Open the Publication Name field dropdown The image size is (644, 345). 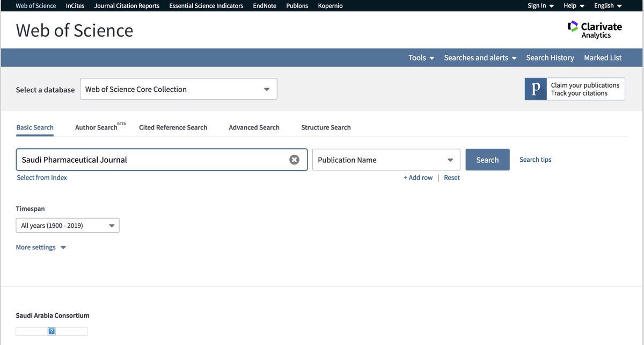point(386,160)
